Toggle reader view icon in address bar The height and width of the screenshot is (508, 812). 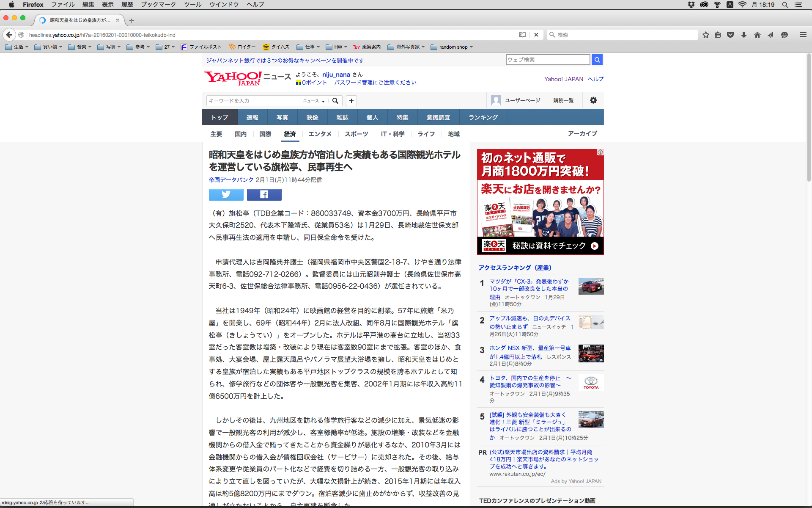pyautogui.click(x=522, y=35)
